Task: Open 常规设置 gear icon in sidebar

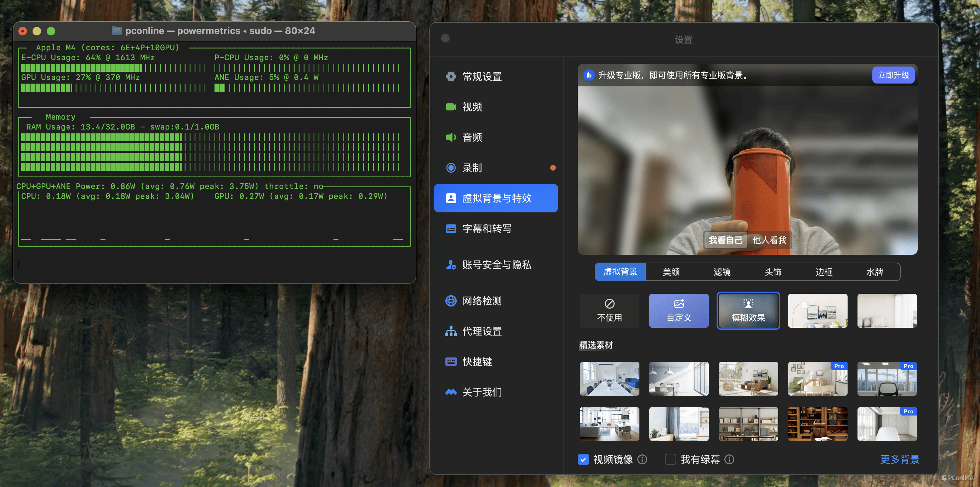Action: 451,76
